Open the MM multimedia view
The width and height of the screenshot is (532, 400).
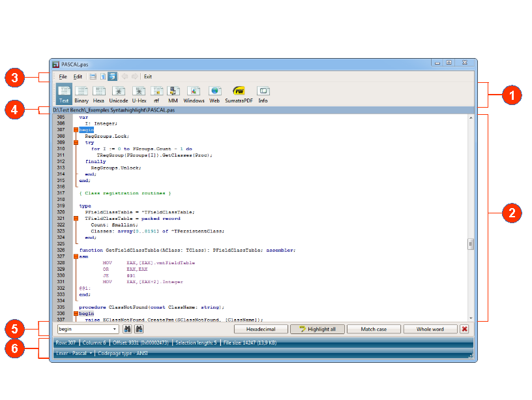173,95
